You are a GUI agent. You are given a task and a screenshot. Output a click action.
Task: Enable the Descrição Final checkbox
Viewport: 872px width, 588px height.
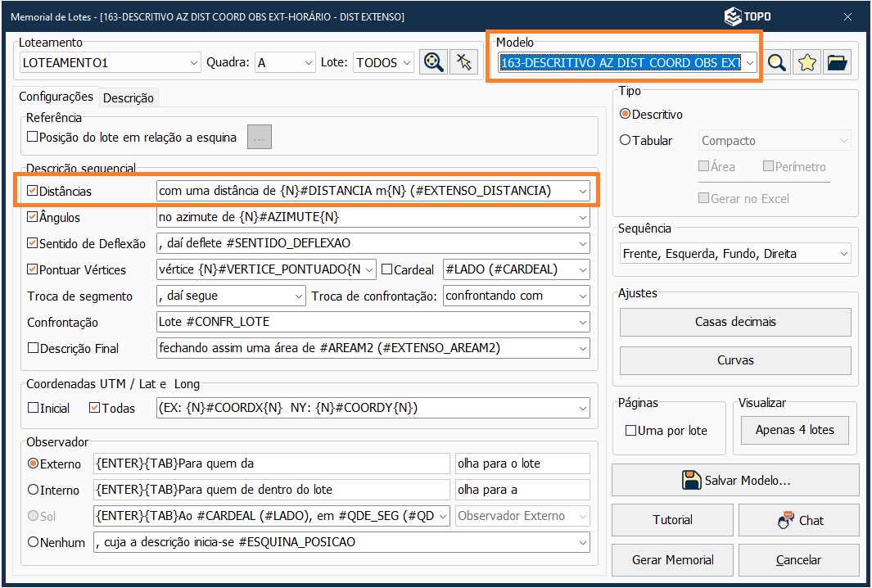coord(33,348)
